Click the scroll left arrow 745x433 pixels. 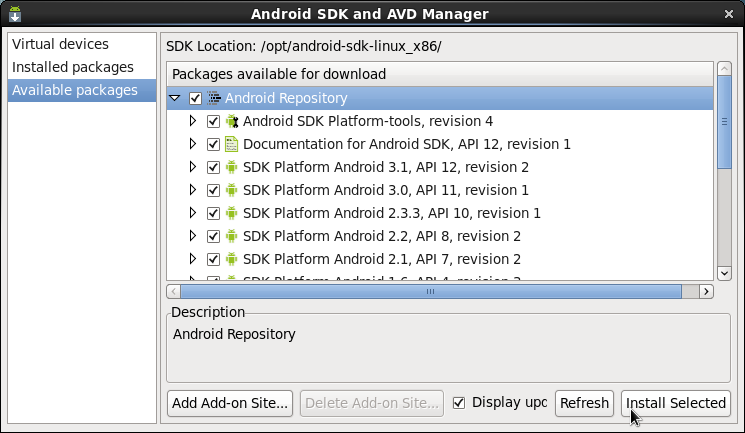point(173,291)
